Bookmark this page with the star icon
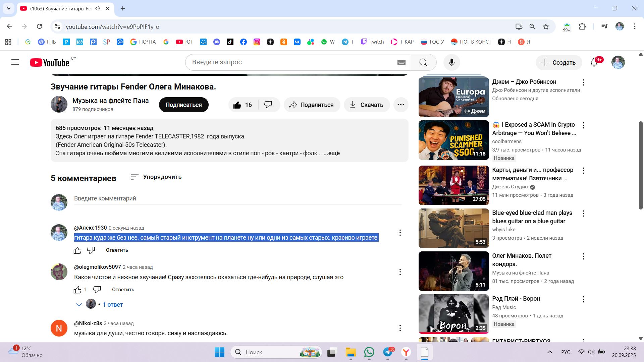This screenshot has height=362, width=644. (546, 26)
